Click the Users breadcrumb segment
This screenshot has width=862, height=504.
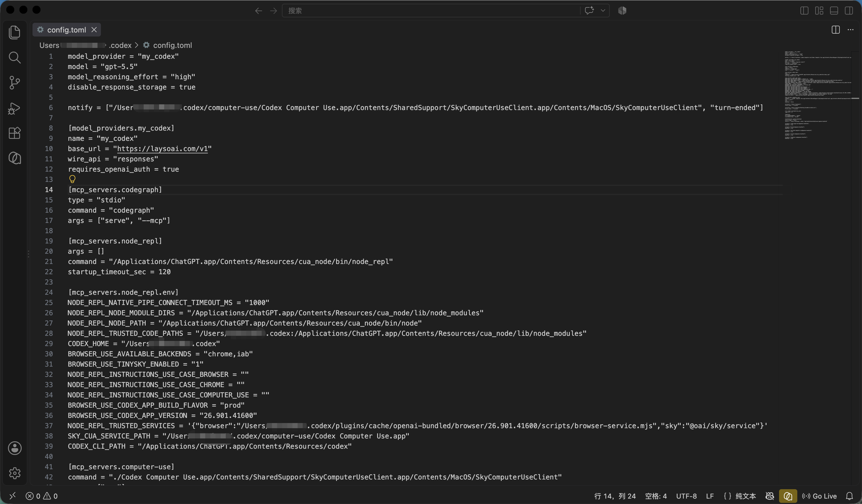pyautogui.click(x=49, y=45)
